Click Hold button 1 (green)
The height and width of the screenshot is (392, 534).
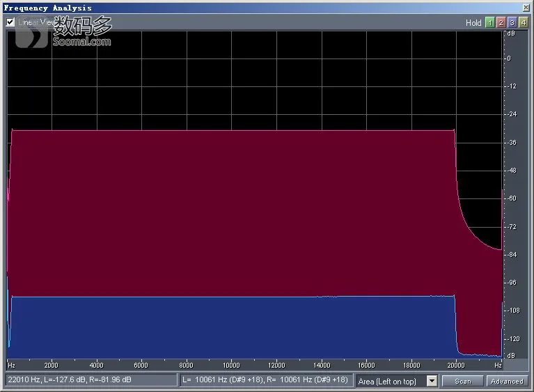[489, 23]
